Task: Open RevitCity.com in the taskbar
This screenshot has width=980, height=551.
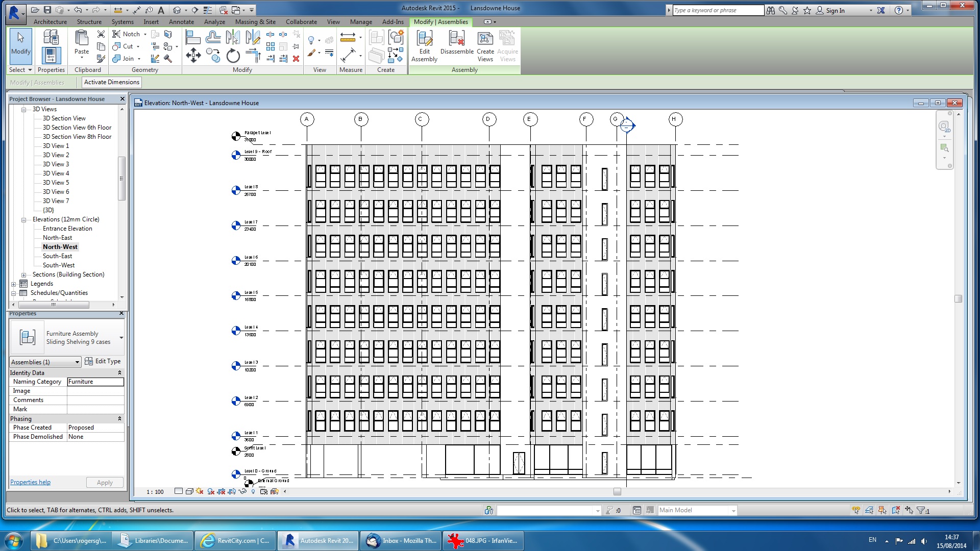Action: (235, 541)
